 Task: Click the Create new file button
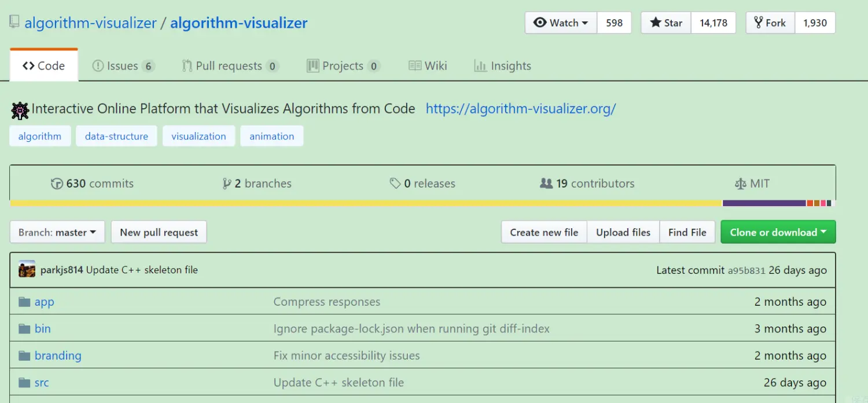coord(544,232)
